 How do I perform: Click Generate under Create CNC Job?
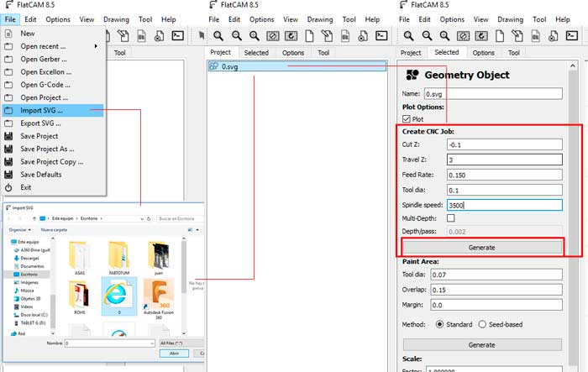coord(482,248)
